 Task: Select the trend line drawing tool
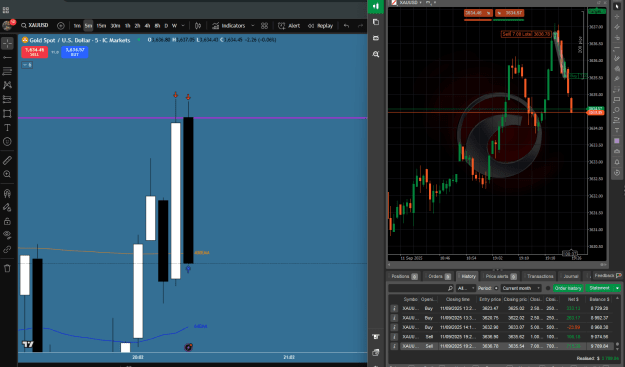(x=7, y=58)
